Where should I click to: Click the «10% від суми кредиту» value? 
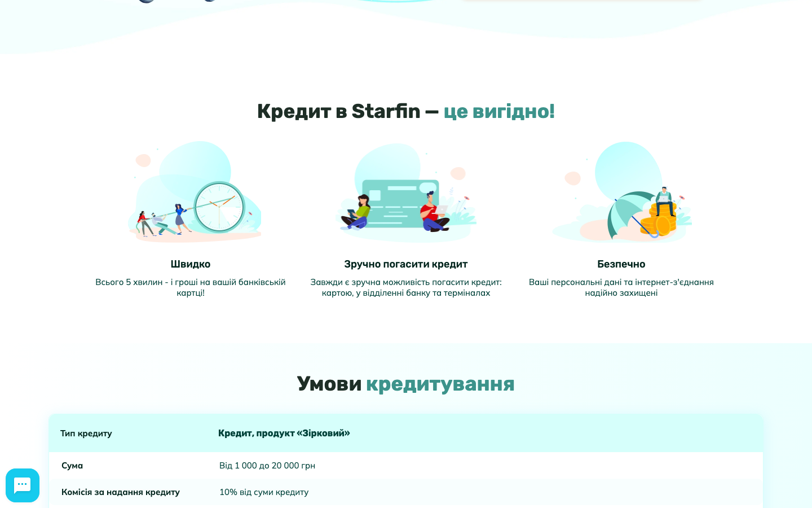click(x=264, y=492)
